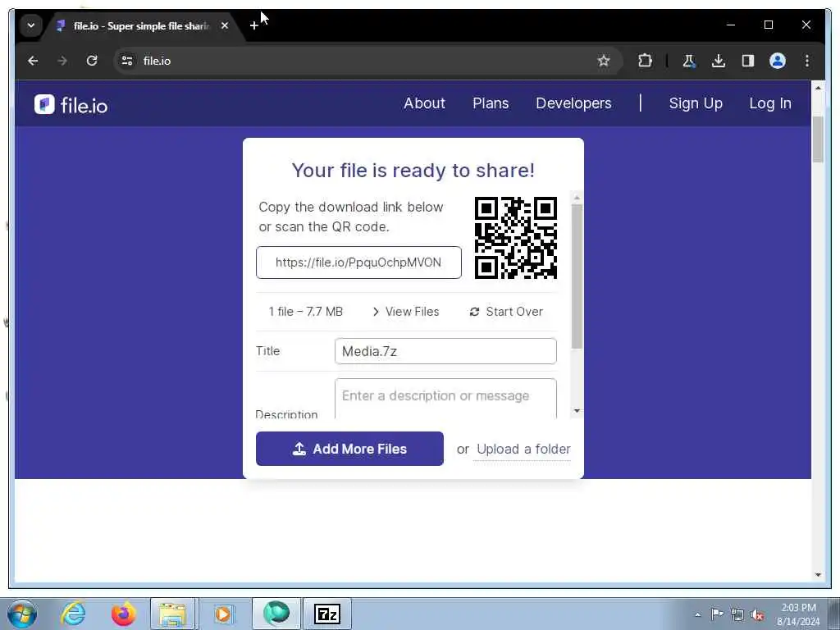
Task: Reload the file.io page
Action: point(92,61)
